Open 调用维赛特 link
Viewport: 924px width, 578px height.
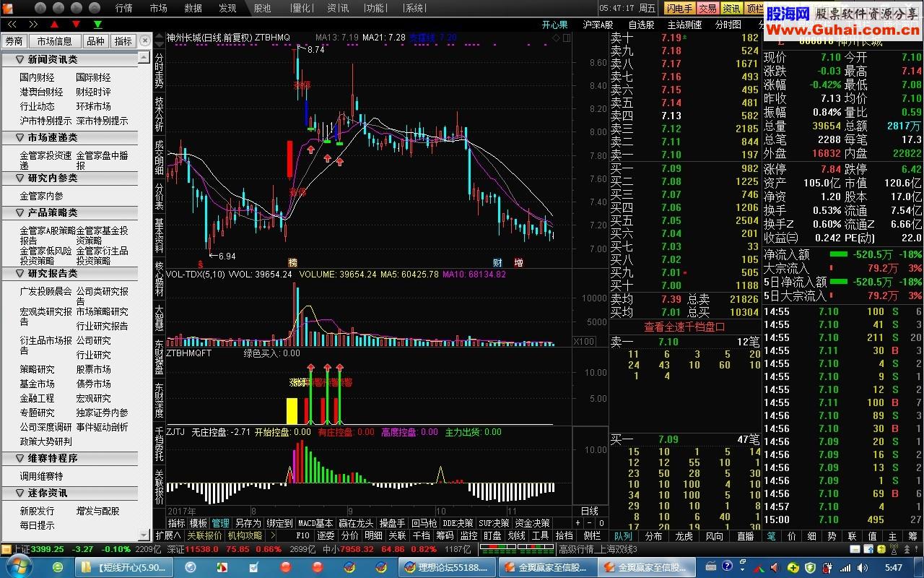pos(41,476)
